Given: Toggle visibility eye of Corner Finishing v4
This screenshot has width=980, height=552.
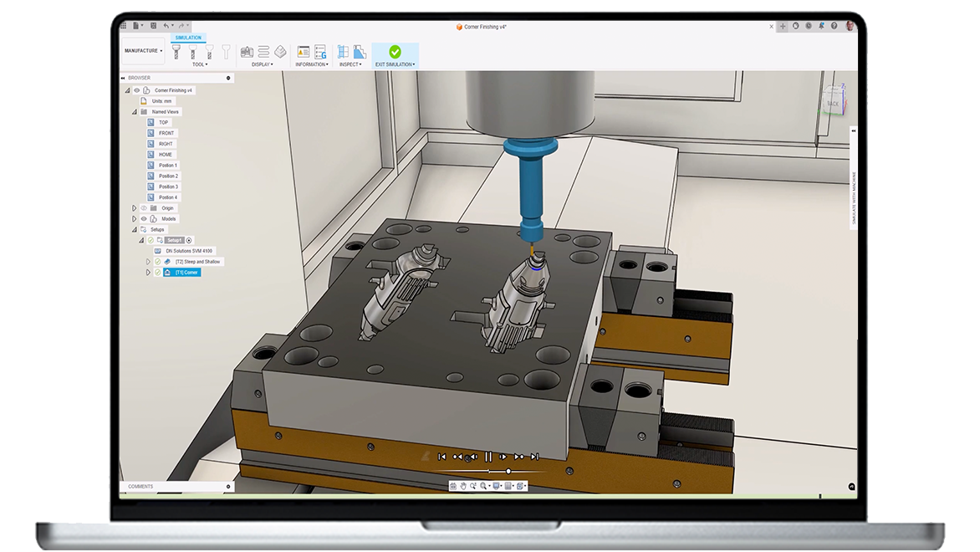Looking at the screenshot, I should coord(137,90).
